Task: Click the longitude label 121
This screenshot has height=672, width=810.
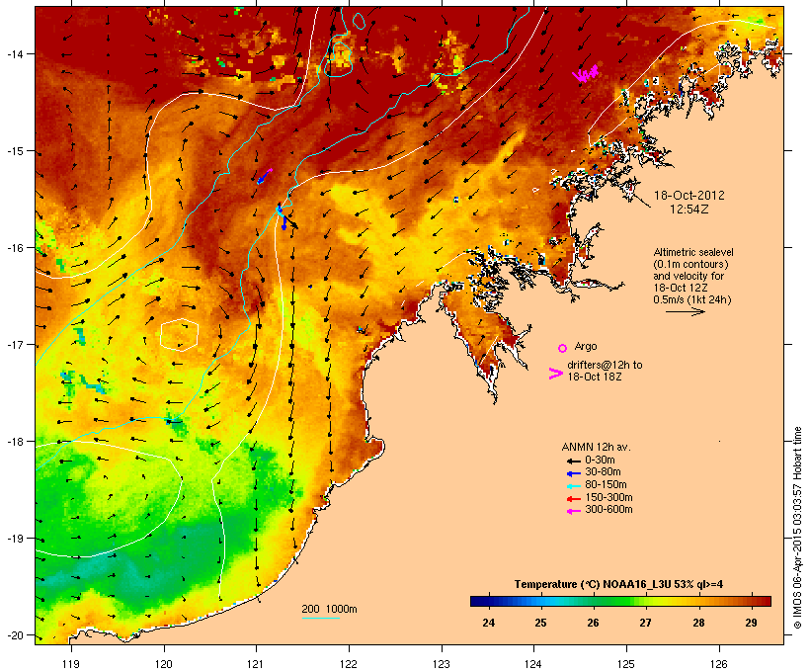Action: 256,664
